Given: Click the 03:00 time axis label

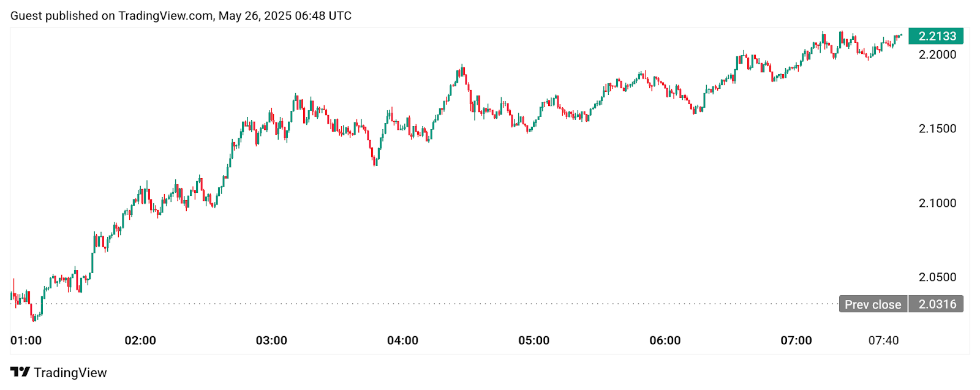Looking at the screenshot, I should coord(271,340).
